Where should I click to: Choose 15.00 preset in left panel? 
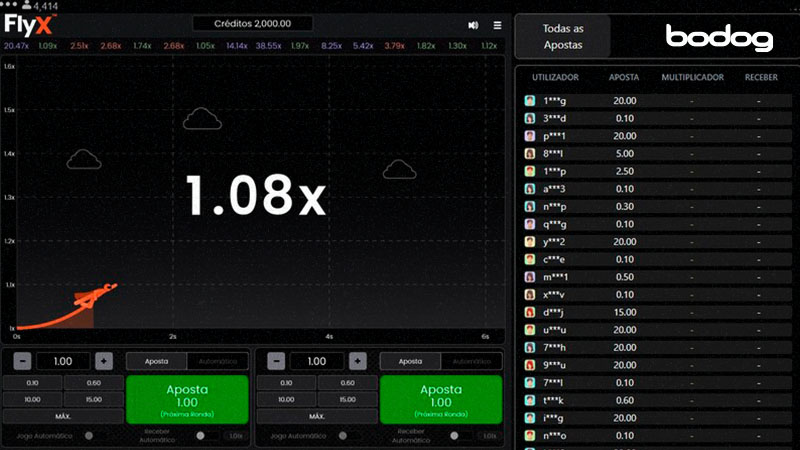(x=93, y=399)
